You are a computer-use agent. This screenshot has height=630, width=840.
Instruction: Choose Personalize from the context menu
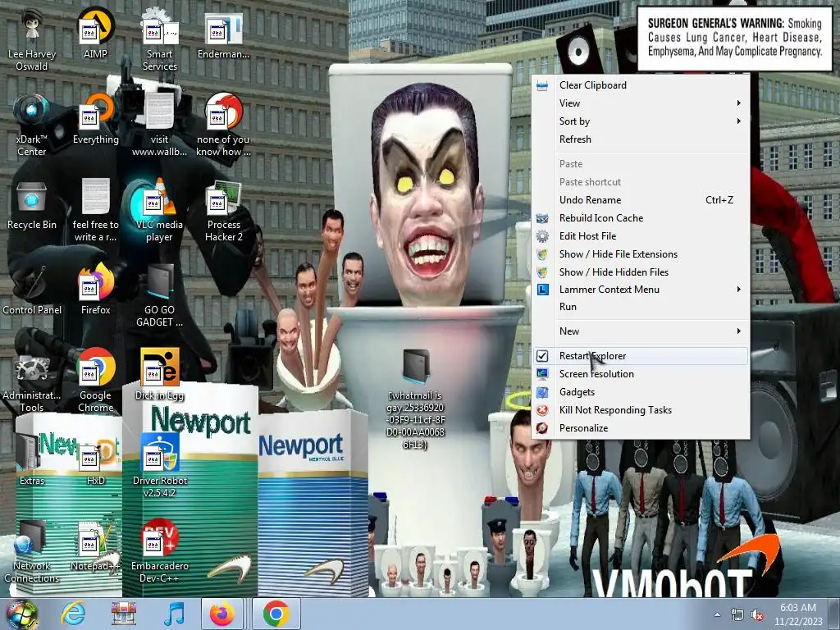point(640,428)
